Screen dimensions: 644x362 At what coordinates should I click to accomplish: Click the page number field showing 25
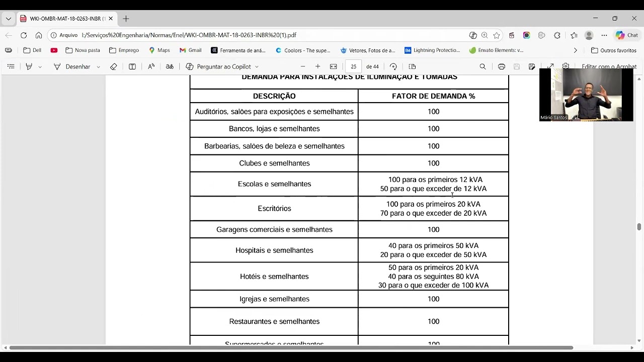click(x=354, y=66)
